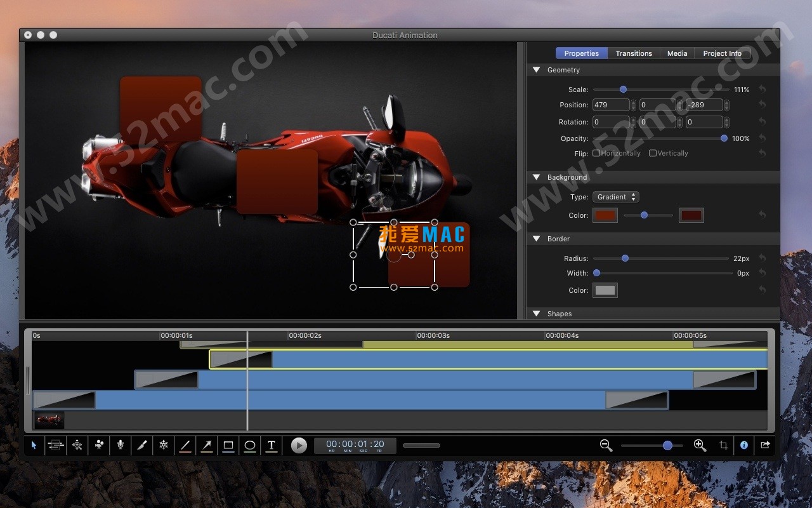This screenshot has width=812, height=508.
Task: Click the Opacity slider handle
Action: tap(724, 138)
